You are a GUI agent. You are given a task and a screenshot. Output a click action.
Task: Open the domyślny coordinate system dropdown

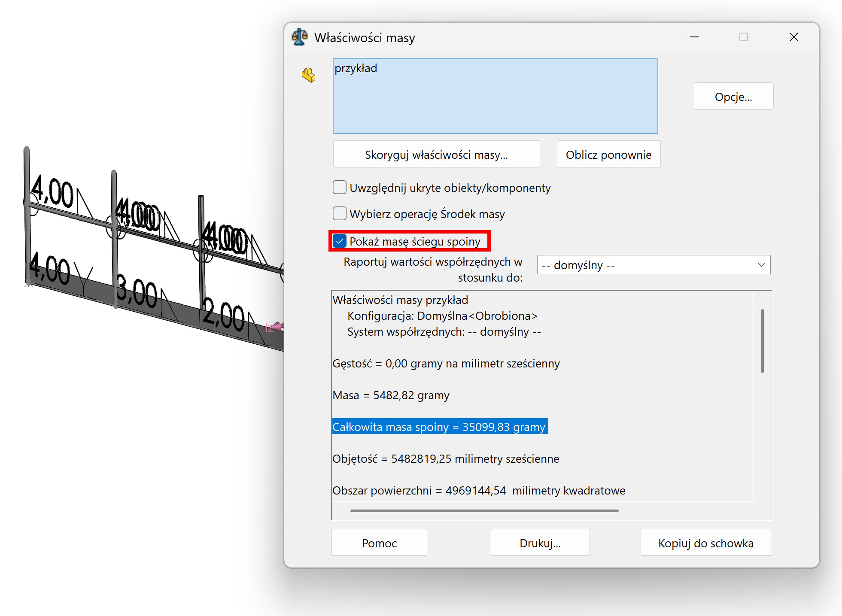653,265
